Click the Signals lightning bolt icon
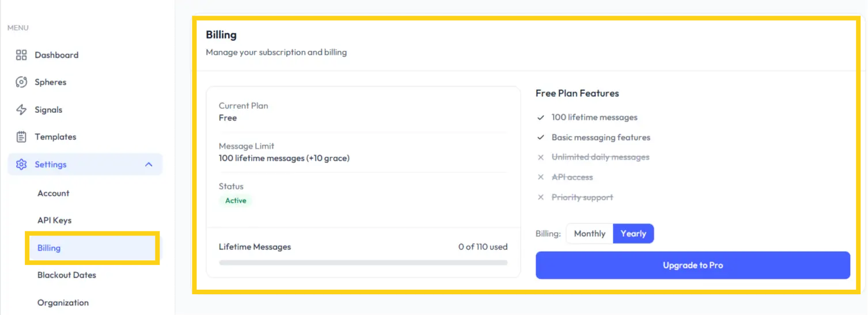Screen dimensions: 868x315 coord(21,110)
